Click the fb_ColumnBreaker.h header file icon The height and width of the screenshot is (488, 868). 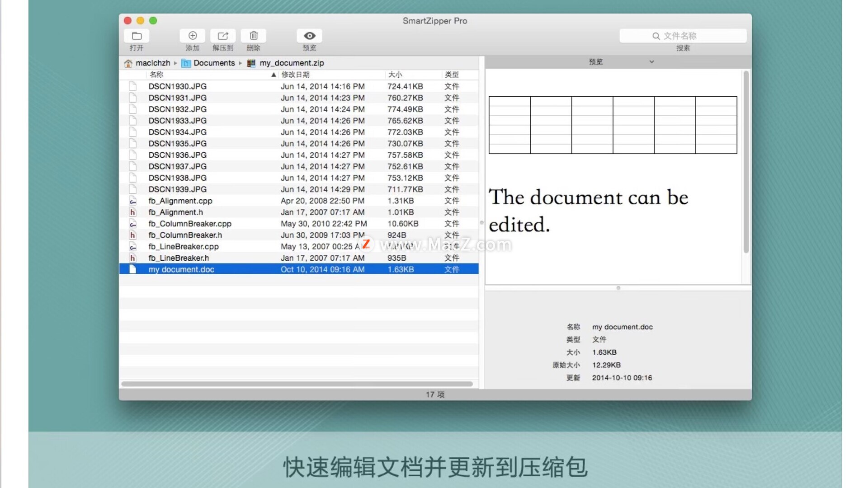132,235
